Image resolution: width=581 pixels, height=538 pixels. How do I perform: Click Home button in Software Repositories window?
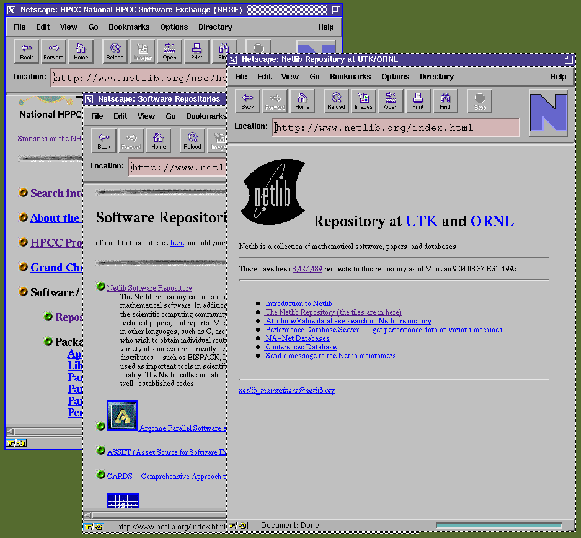159,140
